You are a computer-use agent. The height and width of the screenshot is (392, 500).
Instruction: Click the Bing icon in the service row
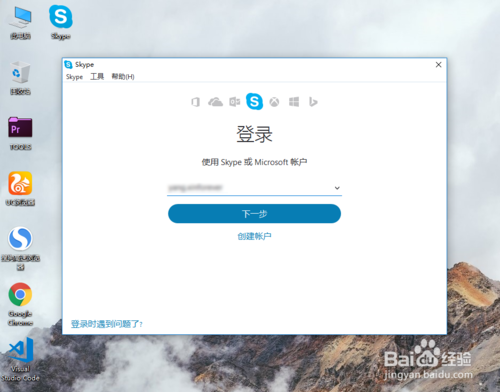(313, 102)
